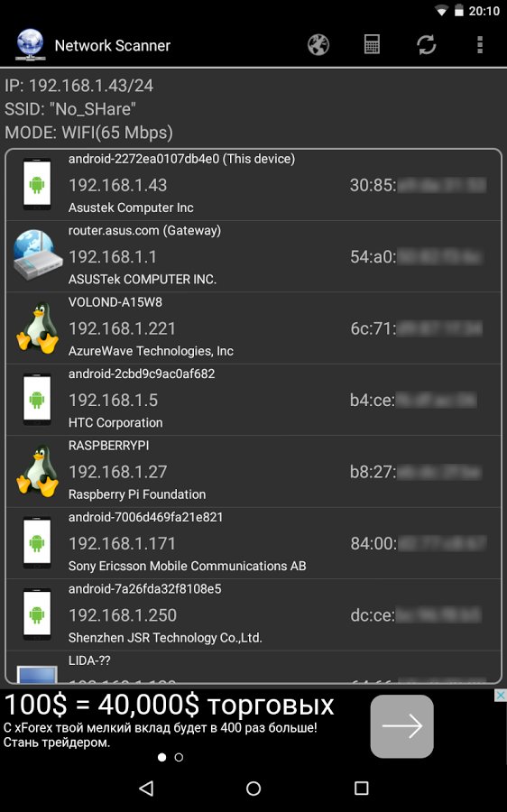Screen dimensions: 507x812
Task: Select the 192.168.1.43 this-device entry
Action: tap(253, 184)
